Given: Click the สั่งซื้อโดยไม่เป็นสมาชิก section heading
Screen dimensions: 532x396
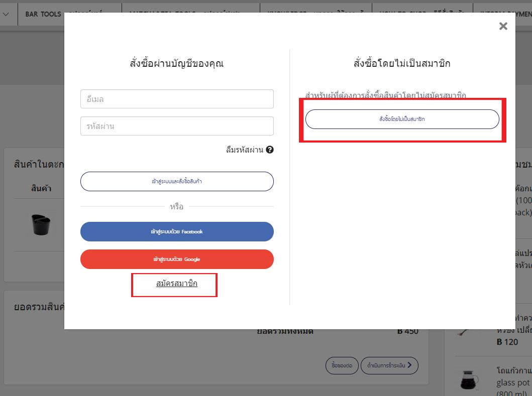Looking at the screenshot, I should pyautogui.click(x=402, y=63).
